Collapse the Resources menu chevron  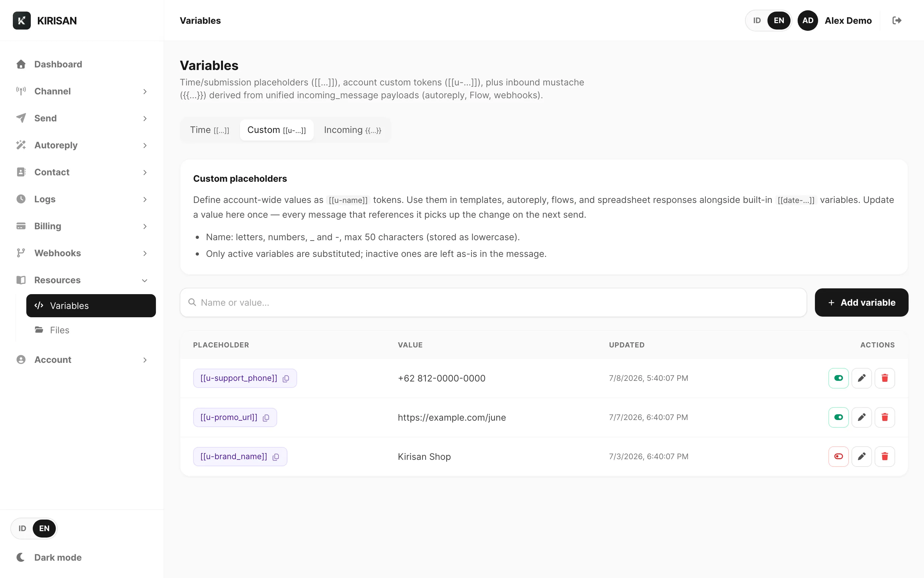coord(145,281)
